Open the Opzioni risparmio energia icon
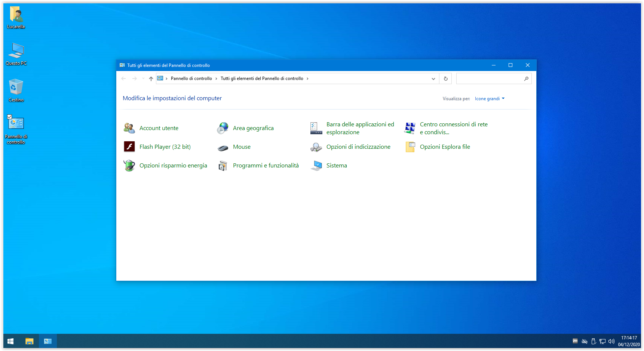Screen dimensions: 644x351 [129, 166]
